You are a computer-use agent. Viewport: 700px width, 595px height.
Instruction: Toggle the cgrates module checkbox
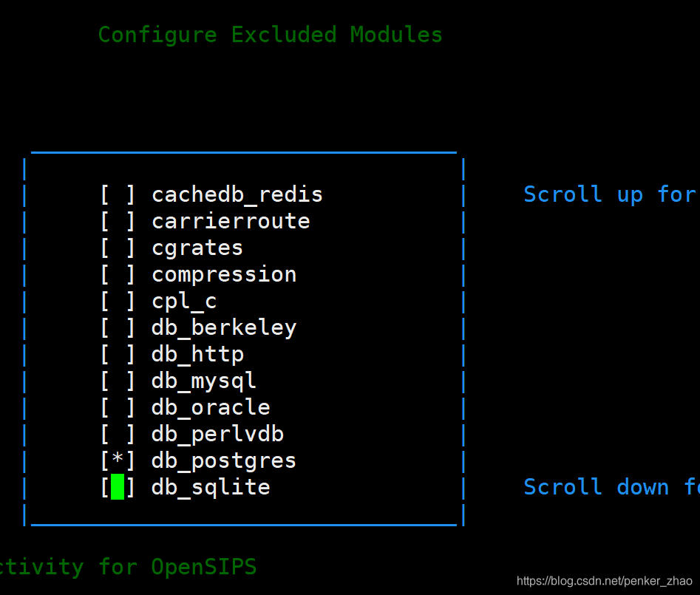pos(115,247)
